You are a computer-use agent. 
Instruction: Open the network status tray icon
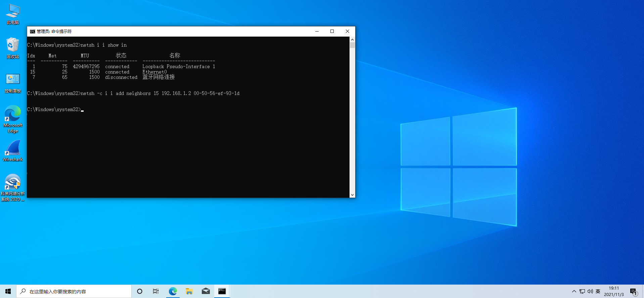coord(582,291)
